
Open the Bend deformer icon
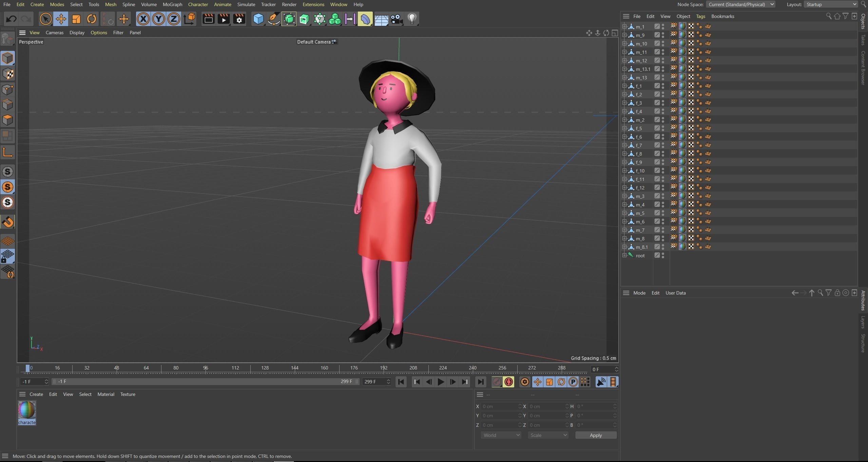(x=365, y=19)
